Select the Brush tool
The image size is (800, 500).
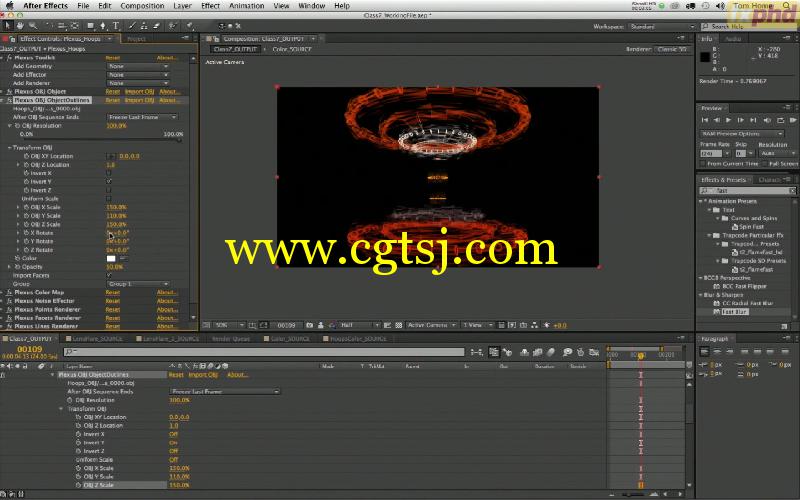pyautogui.click(x=132, y=26)
